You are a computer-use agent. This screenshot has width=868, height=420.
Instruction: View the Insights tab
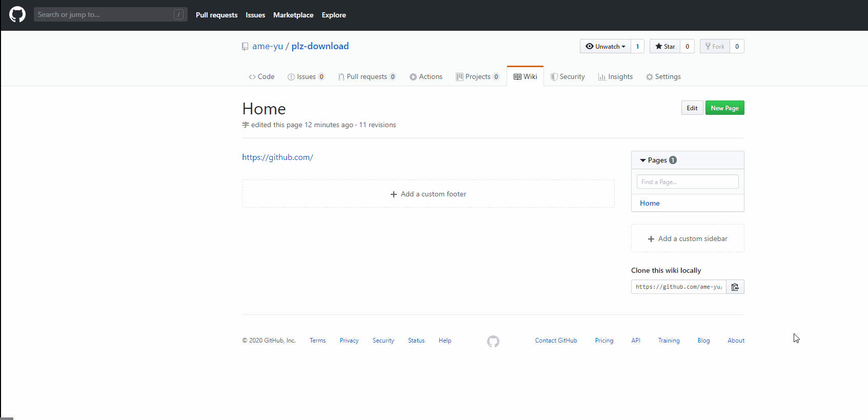point(615,76)
